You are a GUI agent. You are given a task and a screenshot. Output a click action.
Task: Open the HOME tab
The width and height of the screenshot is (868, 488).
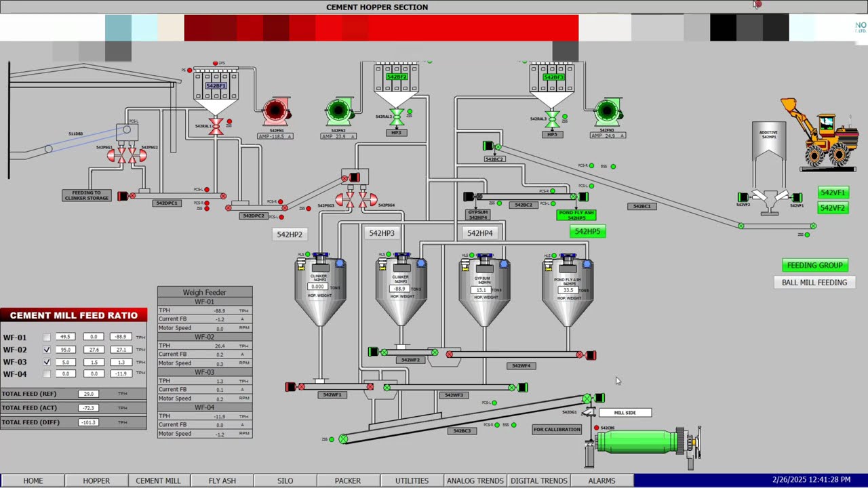click(x=33, y=481)
